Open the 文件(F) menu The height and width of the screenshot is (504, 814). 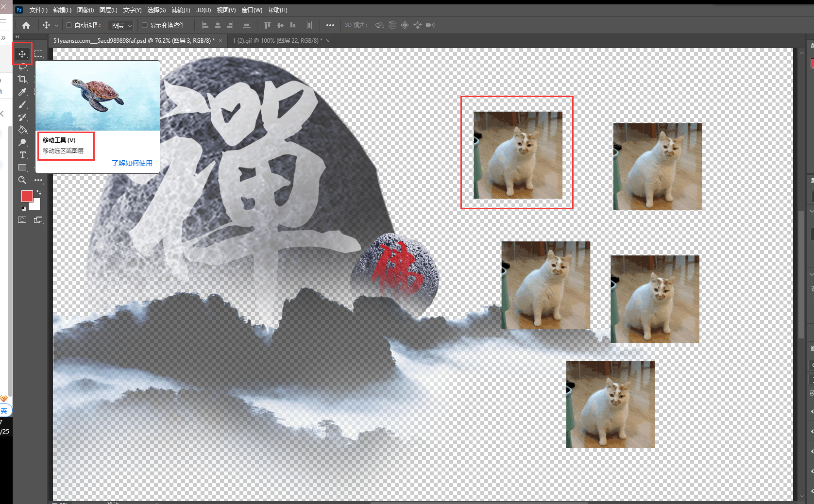tap(38, 10)
